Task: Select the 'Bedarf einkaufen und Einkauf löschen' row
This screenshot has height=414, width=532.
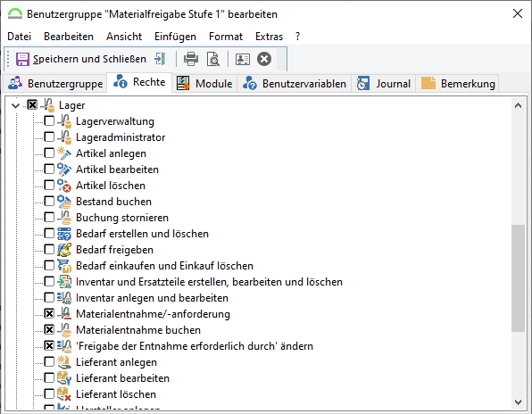Action: tap(164, 266)
